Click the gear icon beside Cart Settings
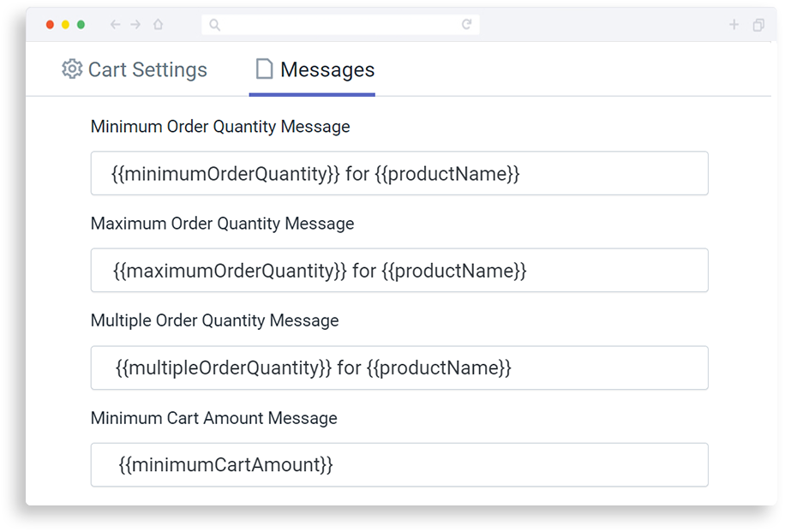This screenshot has height=532, width=785. pyautogui.click(x=72, y=69)
